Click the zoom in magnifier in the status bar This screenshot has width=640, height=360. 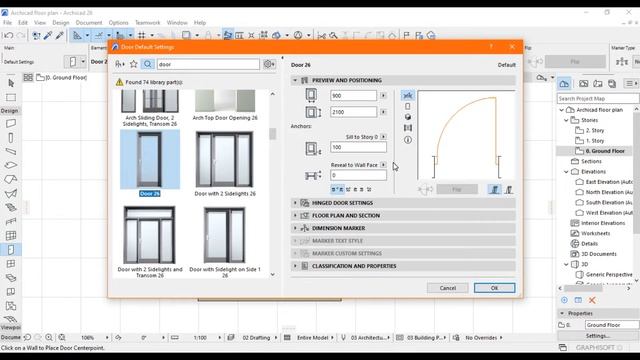point(49,338)
